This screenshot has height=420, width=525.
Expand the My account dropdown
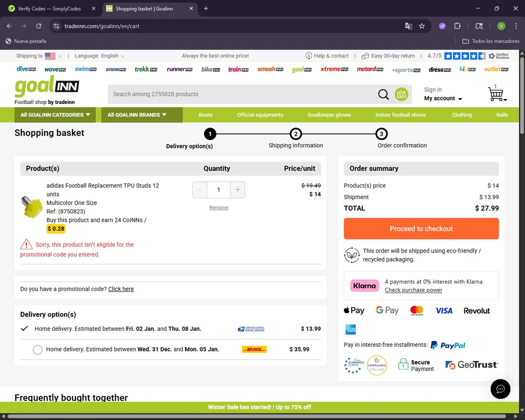pyautogui.click(x=443, y=98)
